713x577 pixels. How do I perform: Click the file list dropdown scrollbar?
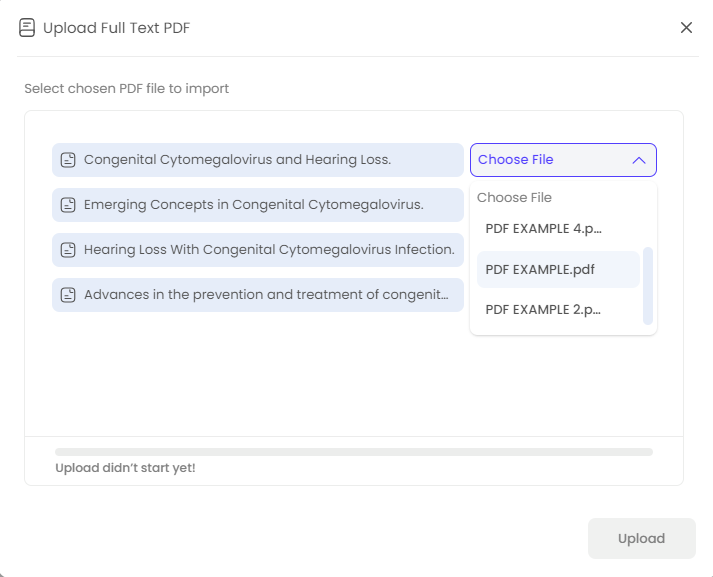click(648, 286)
